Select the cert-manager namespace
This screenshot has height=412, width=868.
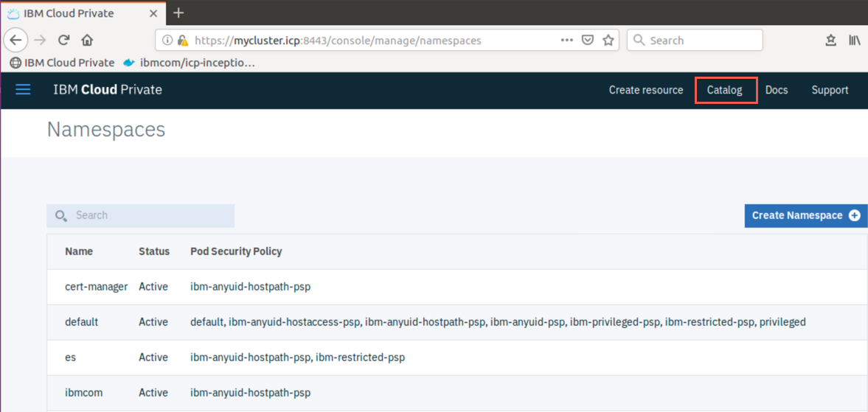coord(97,287)
